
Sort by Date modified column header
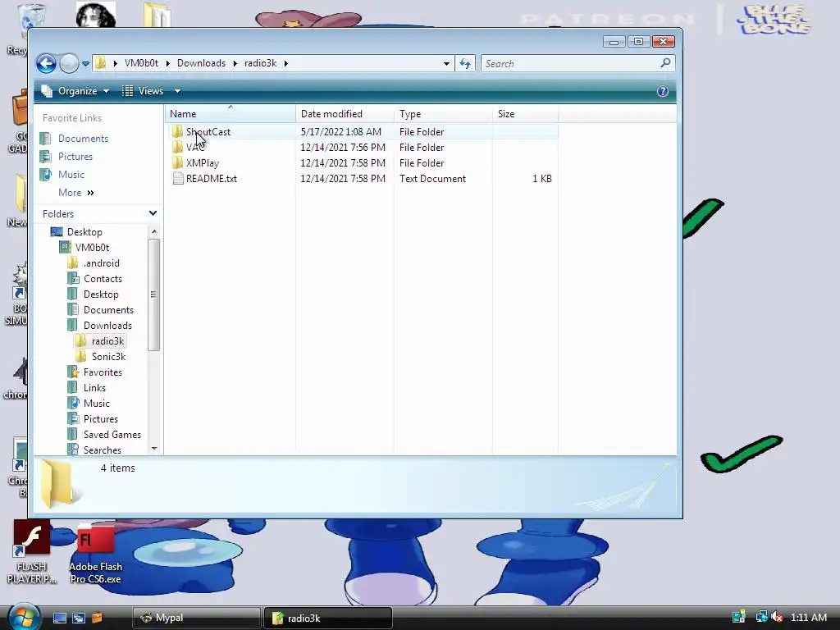[345, 113]
